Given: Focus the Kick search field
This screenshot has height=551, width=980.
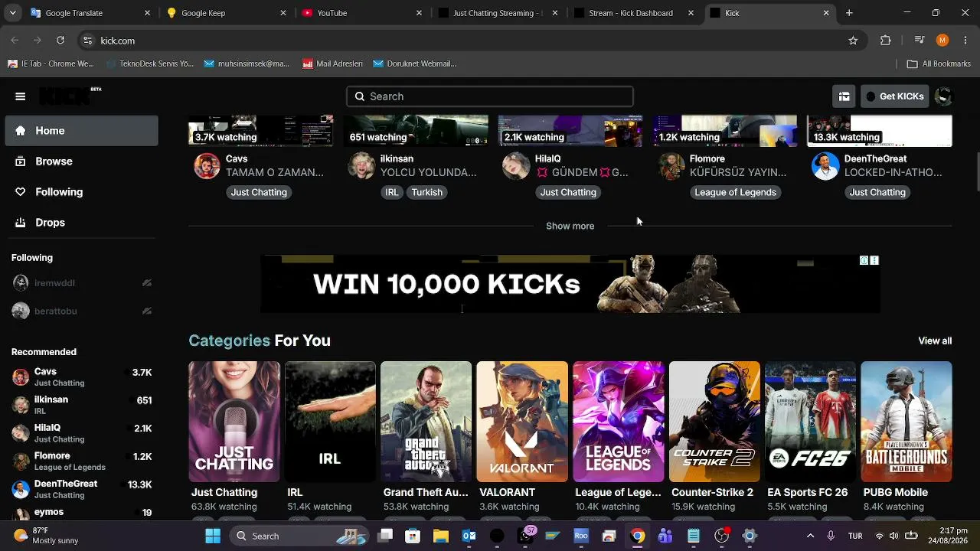Looking at the screenshot, I should coord(490,96).
